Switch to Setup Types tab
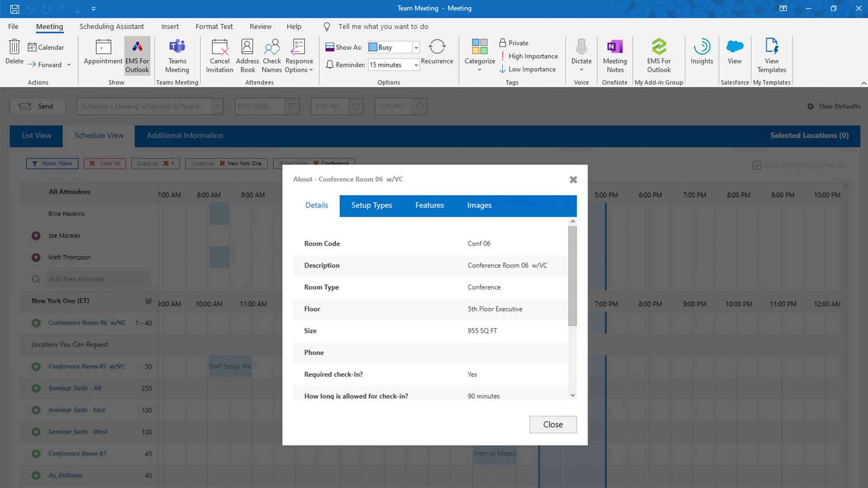868x488 pixels. [371, 205]
